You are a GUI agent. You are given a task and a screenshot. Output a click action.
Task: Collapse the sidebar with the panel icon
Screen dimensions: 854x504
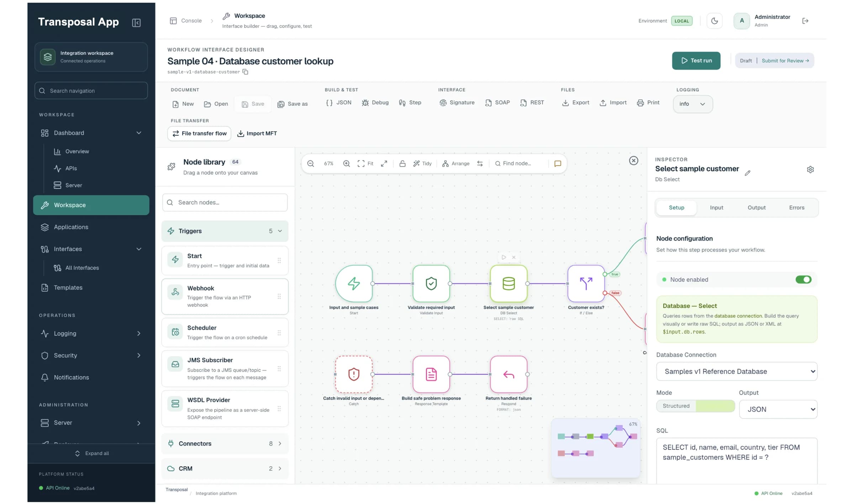[136, 22]
